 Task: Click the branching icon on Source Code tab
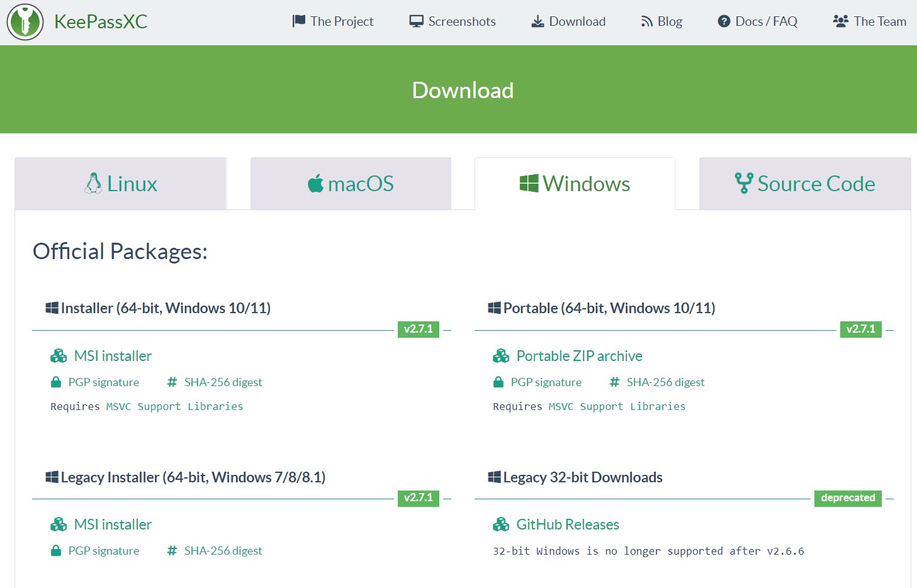744,182
